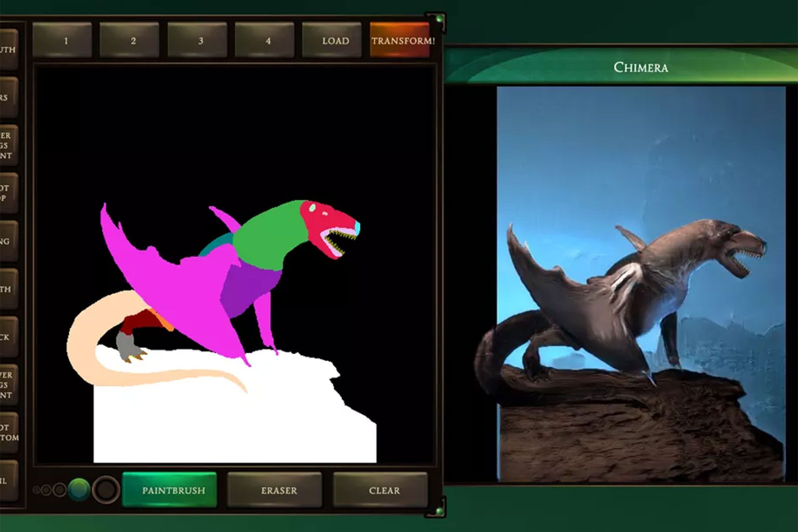Switch to save slot 4
The image size is (798, 532).
[x=264, y=41]
